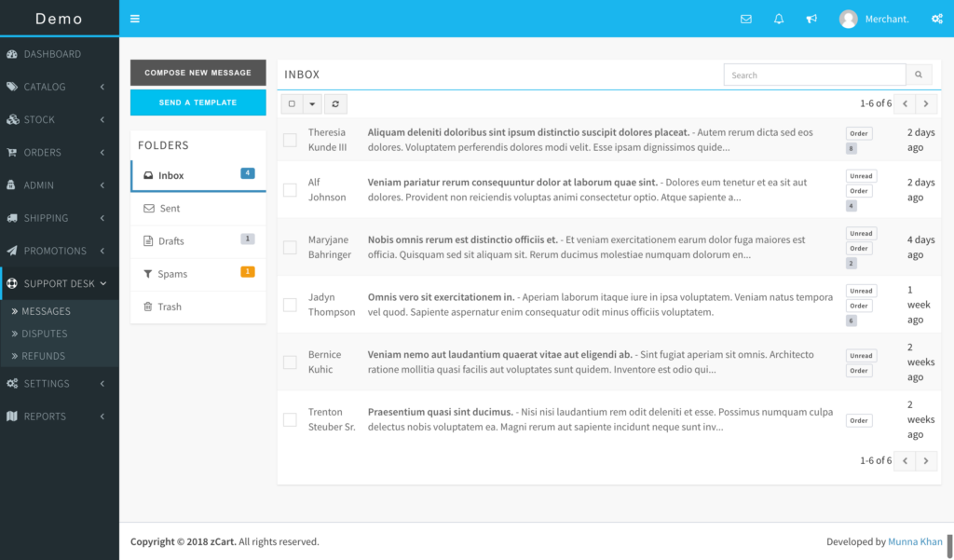The width and height of the screenshot is (954, 560).
Task: Go to next page of messages
Action: [926, 104]
